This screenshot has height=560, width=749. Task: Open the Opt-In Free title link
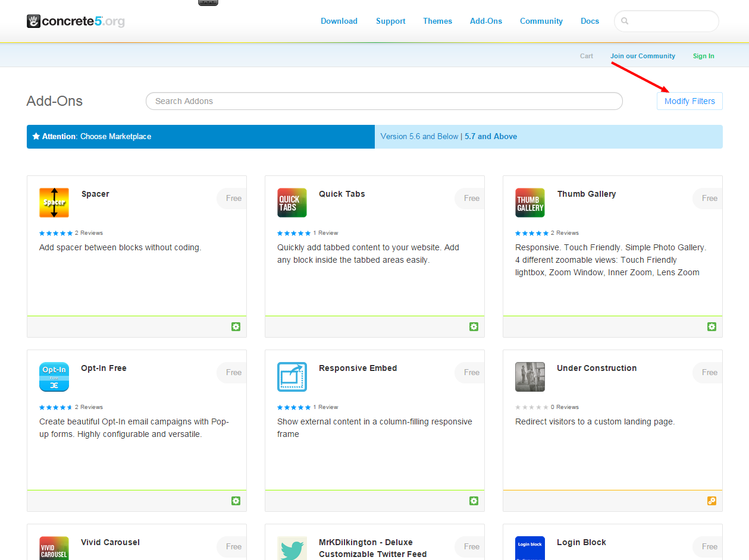tap(104, 368)
